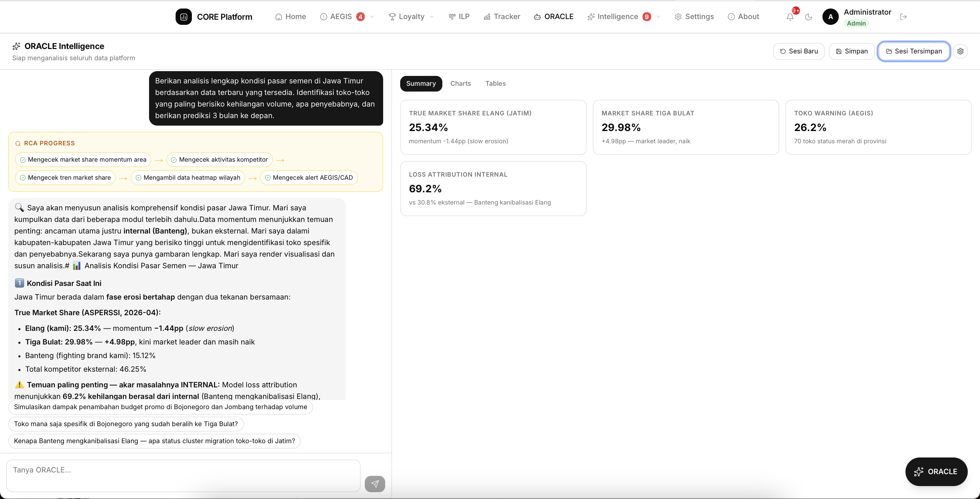Expand the Loyalty dropdown chevron
Screen dimensions: 980x499
pos(432,17)
